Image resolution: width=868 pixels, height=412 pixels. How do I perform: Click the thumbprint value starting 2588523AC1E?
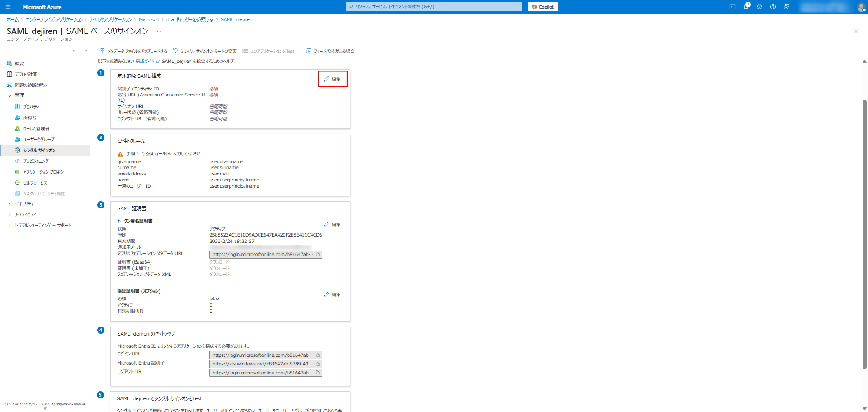click(x=266, y=235)
